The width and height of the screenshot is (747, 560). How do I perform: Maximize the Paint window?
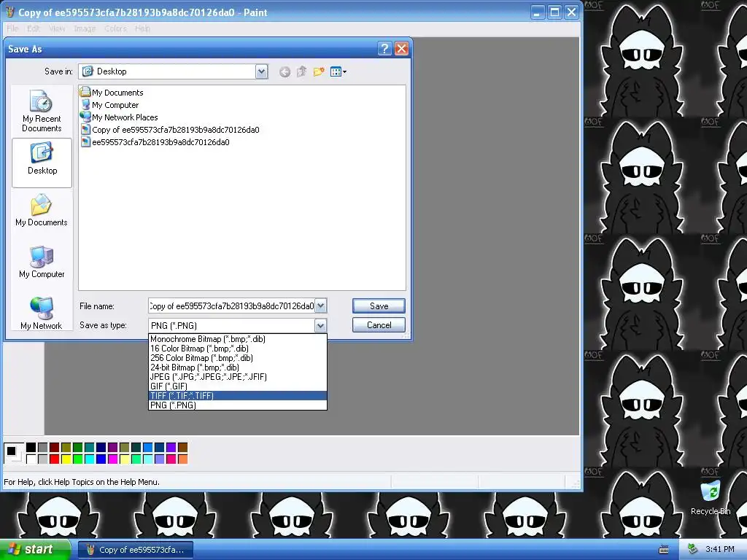(554, 12)
